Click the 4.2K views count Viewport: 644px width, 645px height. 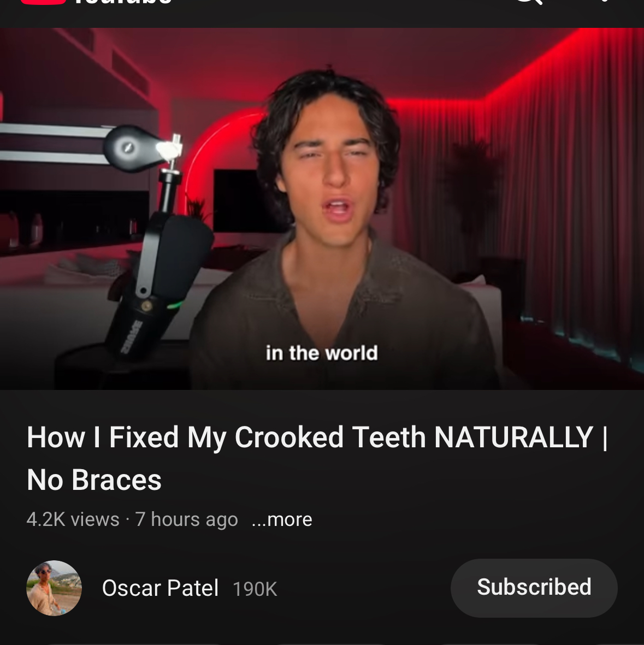point(73,519)
